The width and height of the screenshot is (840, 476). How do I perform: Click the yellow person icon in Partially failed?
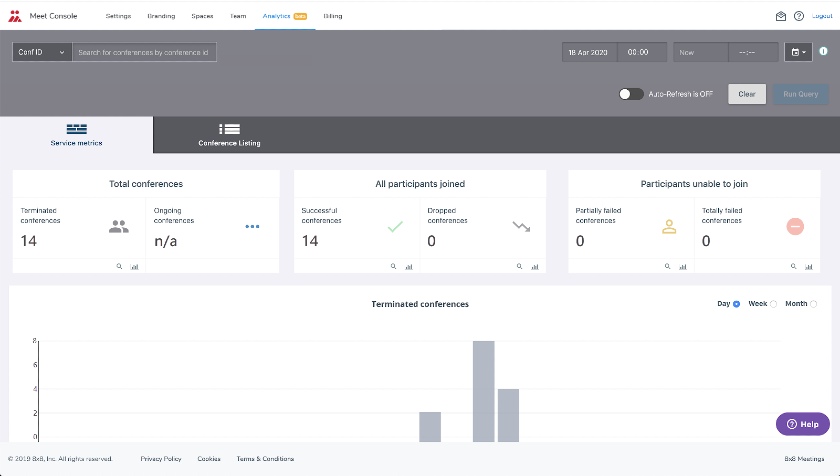[x=669, y=226]
